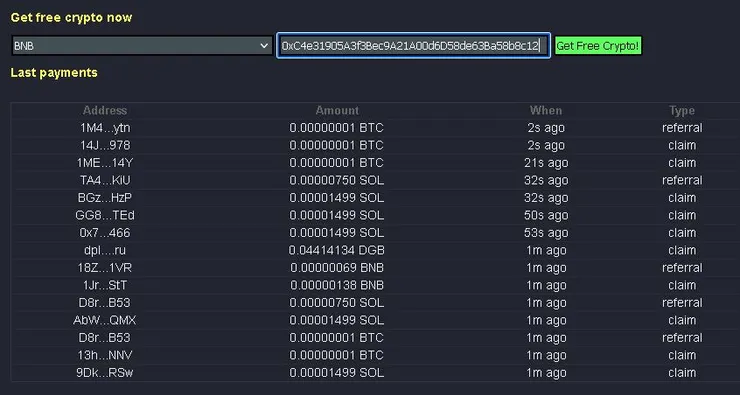The image size is (740, 395).
Task: Click the 50s ago timestamp
Action: (546, 215)
